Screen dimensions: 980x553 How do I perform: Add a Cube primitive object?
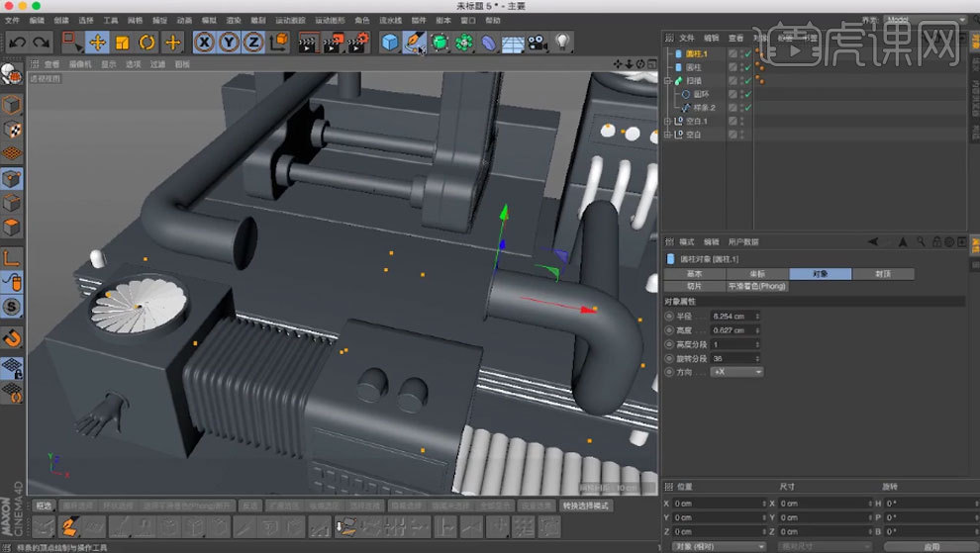click(x=390, y=42)
